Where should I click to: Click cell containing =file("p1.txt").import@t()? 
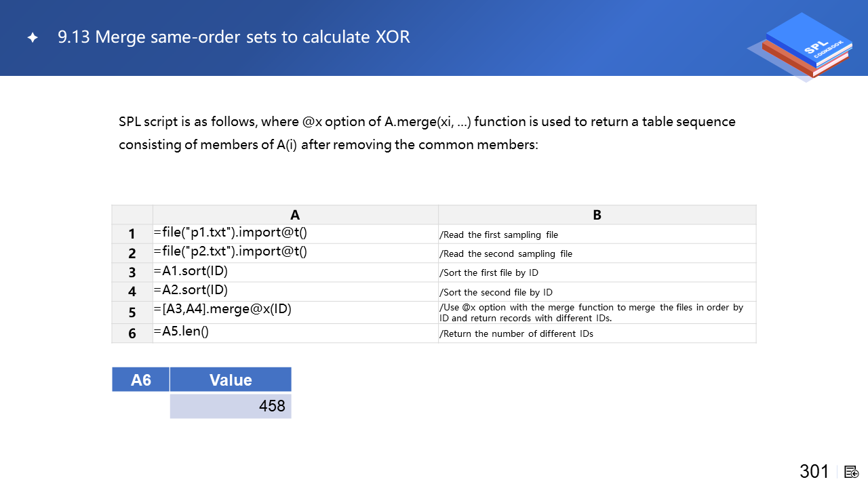tap(231, 233)
